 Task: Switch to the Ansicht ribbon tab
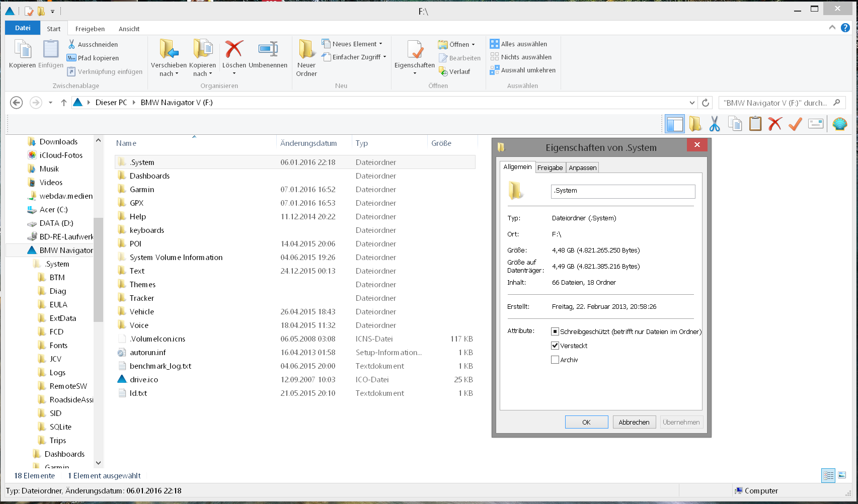(129, 29)
